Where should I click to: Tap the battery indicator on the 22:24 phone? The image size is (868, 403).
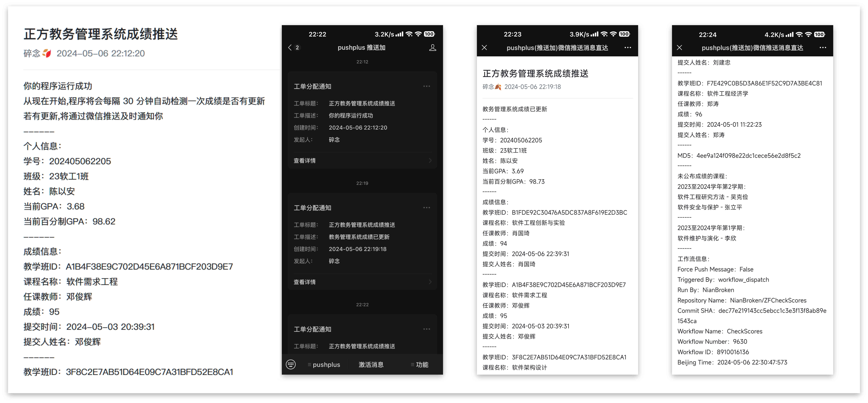819,34
